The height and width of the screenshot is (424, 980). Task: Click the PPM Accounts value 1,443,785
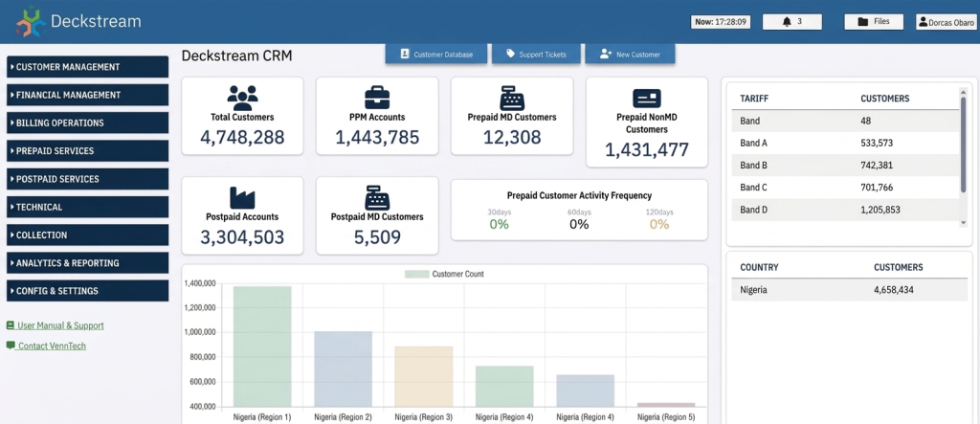point(377,137)
